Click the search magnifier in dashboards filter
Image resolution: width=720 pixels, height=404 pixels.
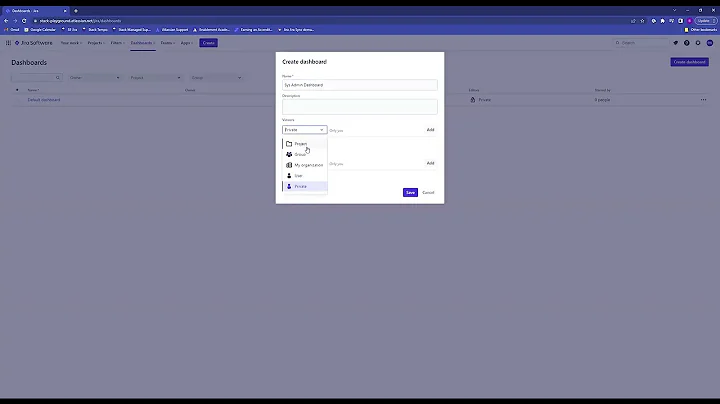click(x=57, y=78)
